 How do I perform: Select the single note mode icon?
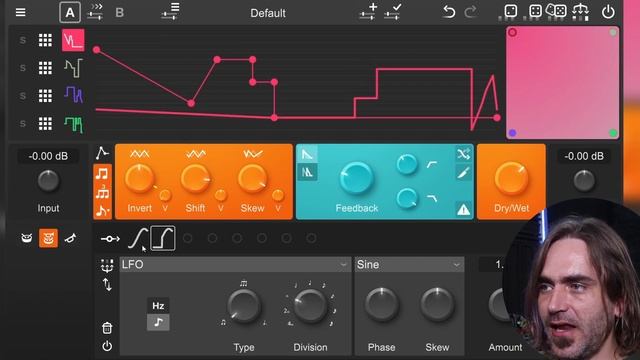[x=102, y=174]
